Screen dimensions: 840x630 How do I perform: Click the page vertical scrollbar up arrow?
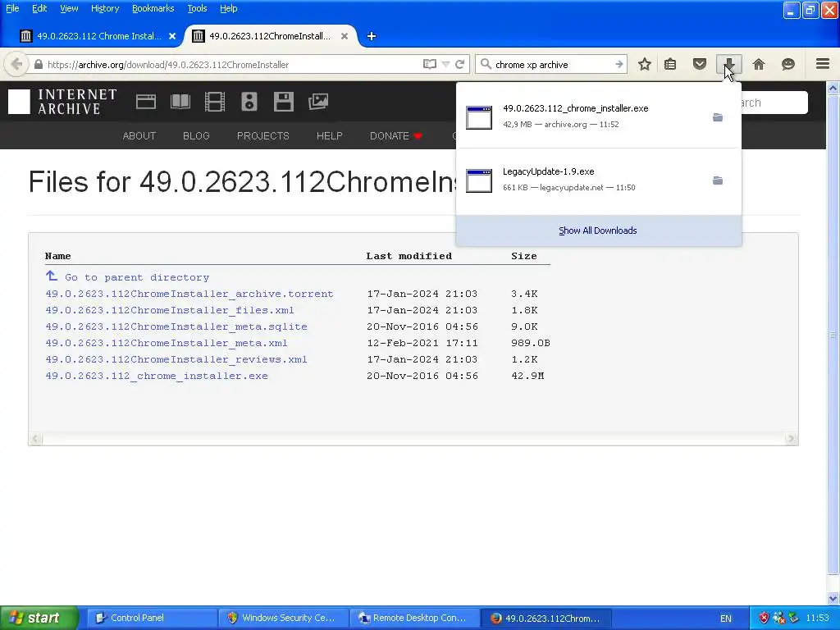pyautogui.click(x=833, y=88)
